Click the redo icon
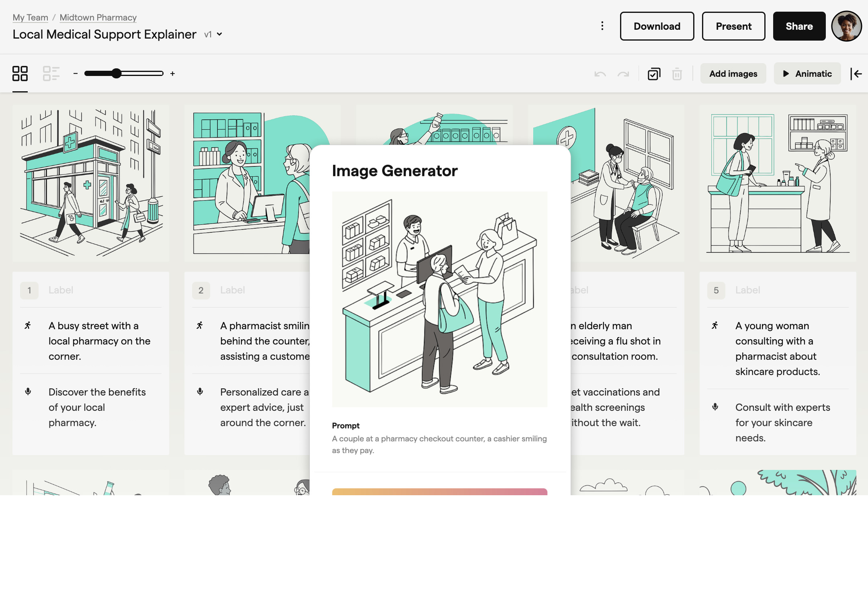Viewport: 868px width, 611px height. (x=623, y=74)
